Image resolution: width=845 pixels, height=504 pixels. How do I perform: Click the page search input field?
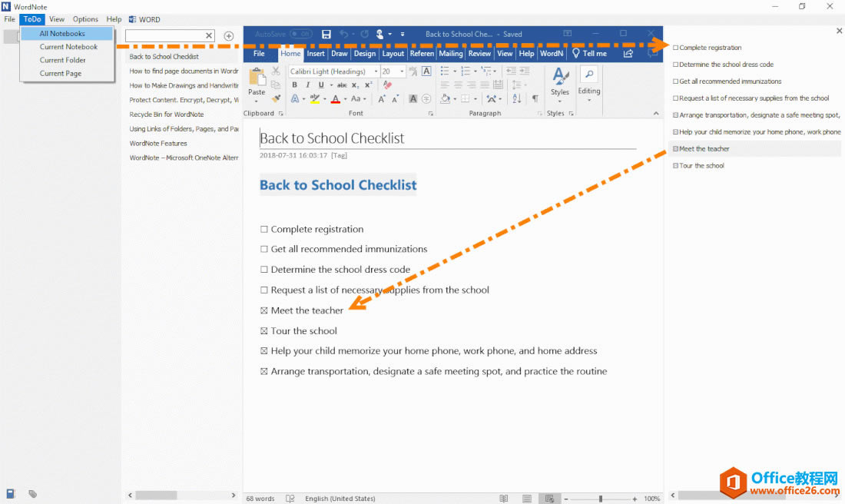pyautogui.click(x=165, y=35)
